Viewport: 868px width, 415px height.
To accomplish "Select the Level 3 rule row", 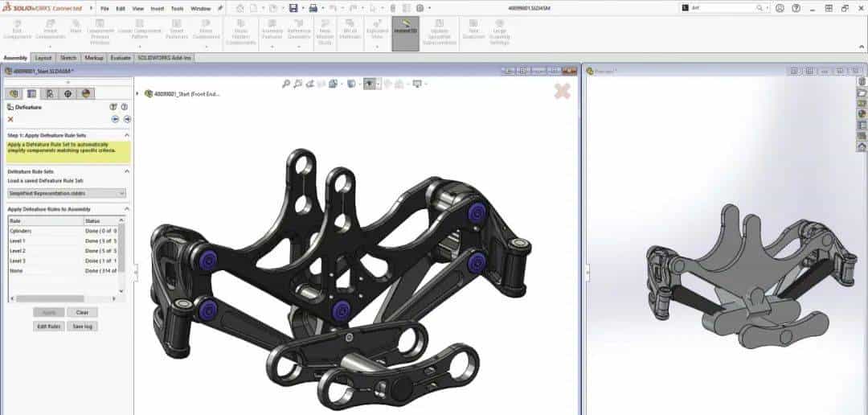I will [x=63, y=261].
